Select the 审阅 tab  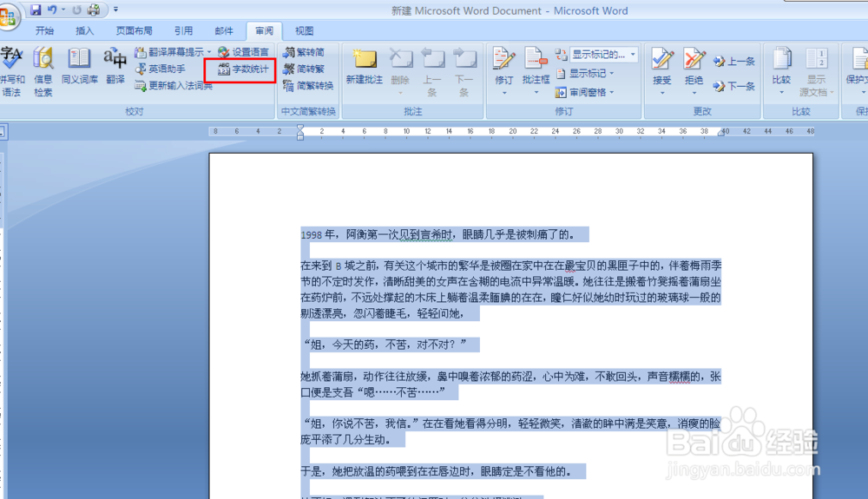(264, 31)
